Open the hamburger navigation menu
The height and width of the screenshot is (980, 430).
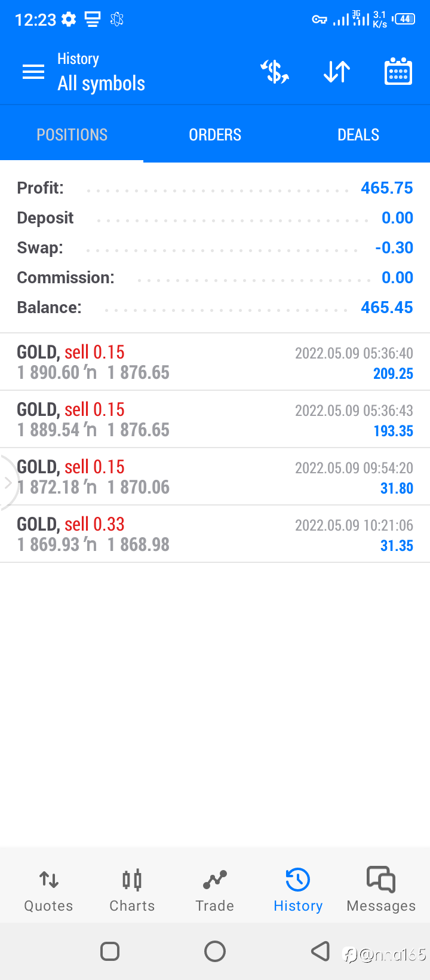click(33, 72)
